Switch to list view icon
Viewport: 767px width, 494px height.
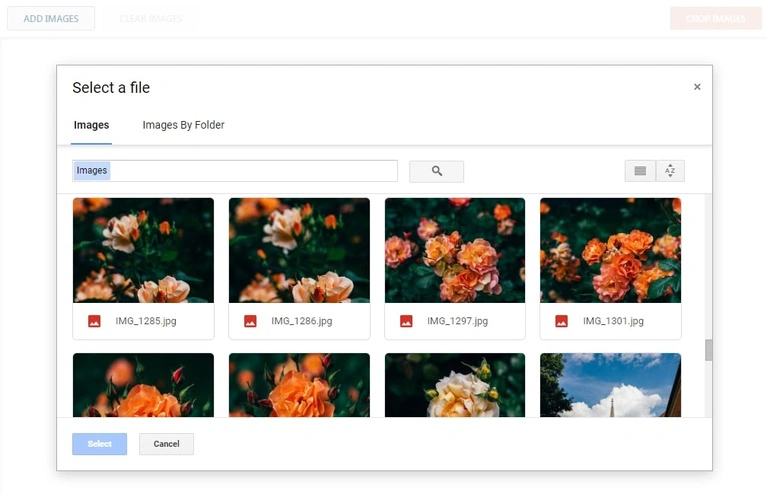tap(640, 171)
